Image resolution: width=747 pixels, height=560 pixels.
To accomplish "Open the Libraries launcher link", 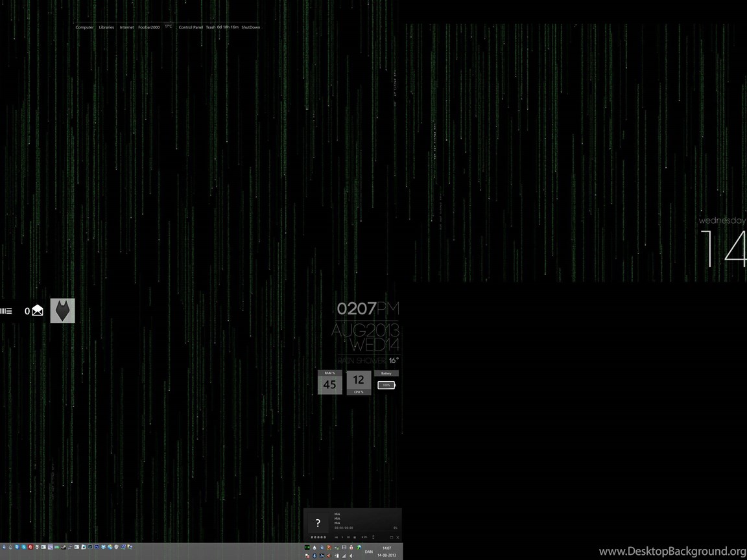I will pos(106,27).
